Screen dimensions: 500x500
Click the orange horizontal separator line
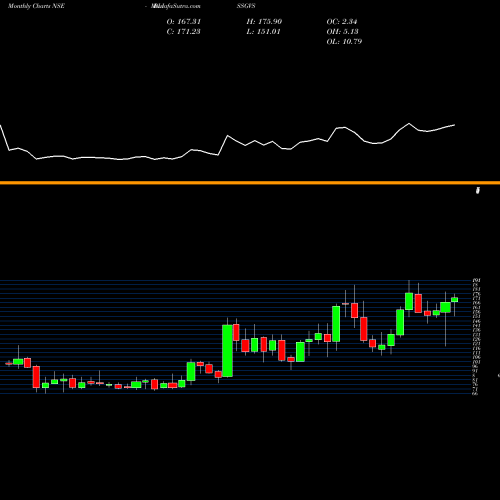coord(250,183)
